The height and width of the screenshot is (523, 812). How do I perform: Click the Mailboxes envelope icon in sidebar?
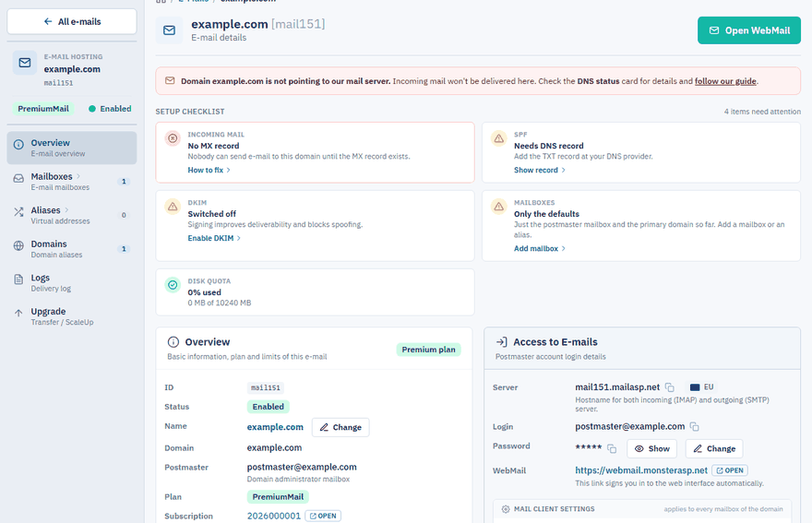[x=18, y=178]
